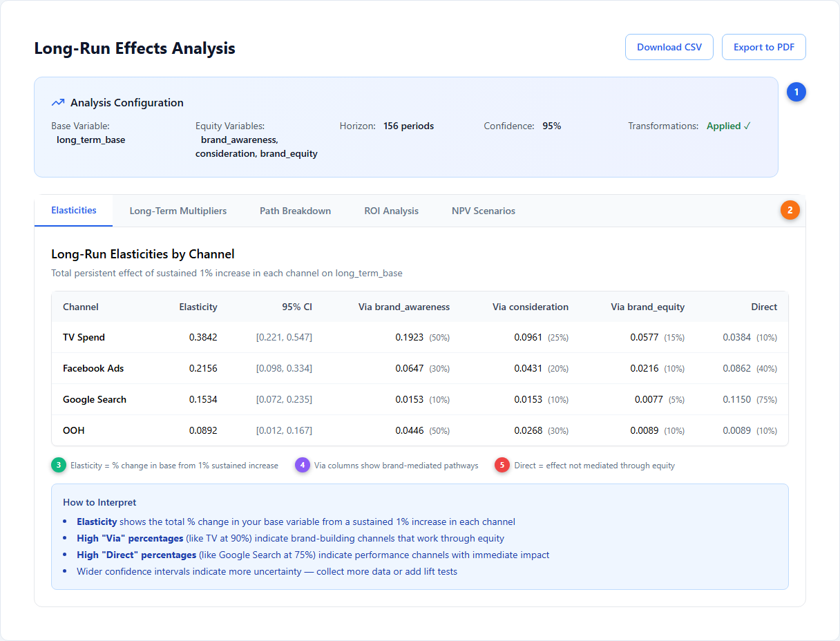Click OOH consideration value 0.0268
840x641 pixels.
528,431
